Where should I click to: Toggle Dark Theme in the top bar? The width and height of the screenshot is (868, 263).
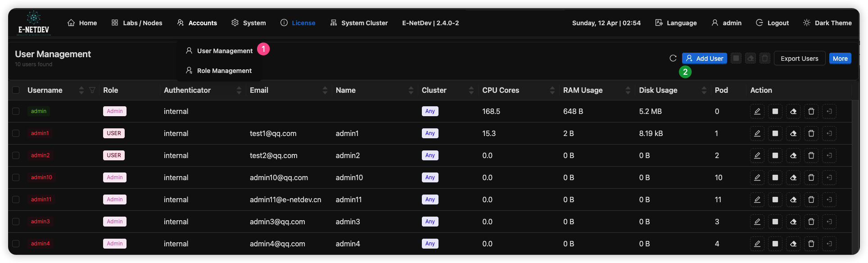pyautogui.click(x=827, y=23)
